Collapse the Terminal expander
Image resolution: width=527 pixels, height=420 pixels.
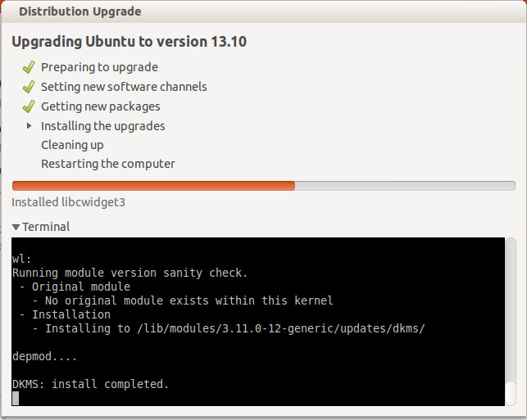(x=16, y=228)
